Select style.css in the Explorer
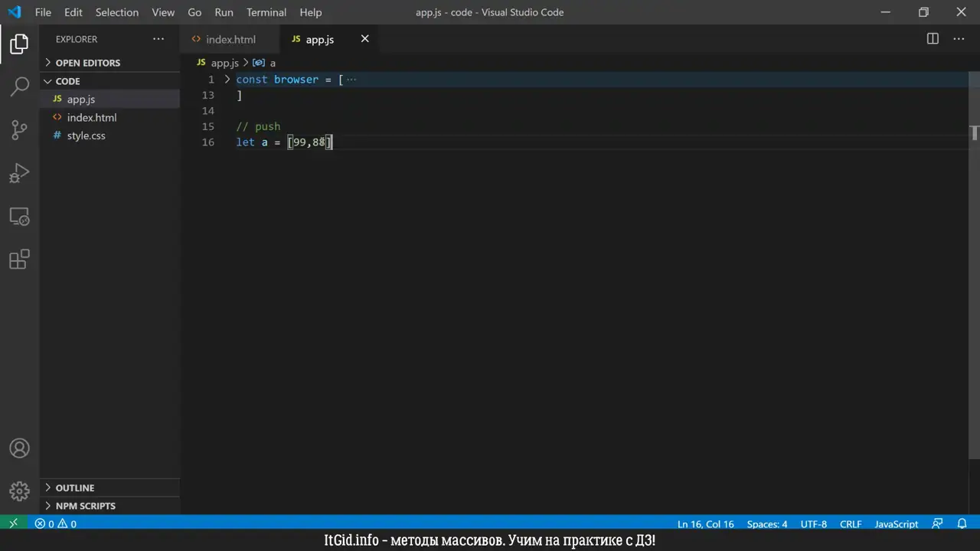 point(86,135)
